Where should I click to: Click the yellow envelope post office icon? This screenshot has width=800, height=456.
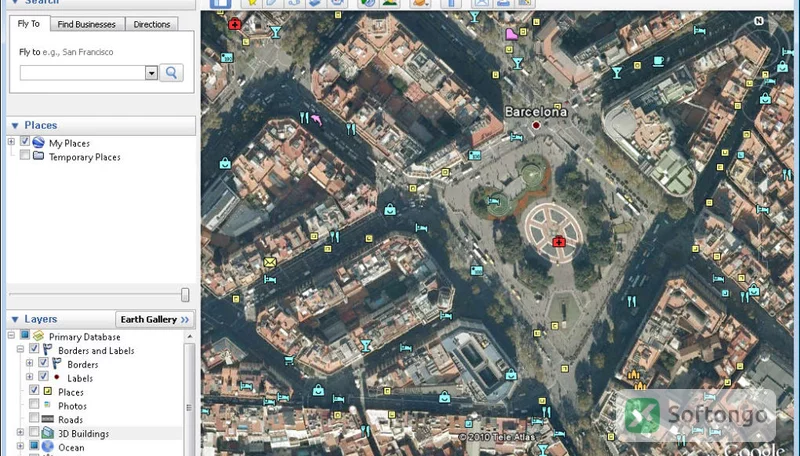tap(270, 262)
